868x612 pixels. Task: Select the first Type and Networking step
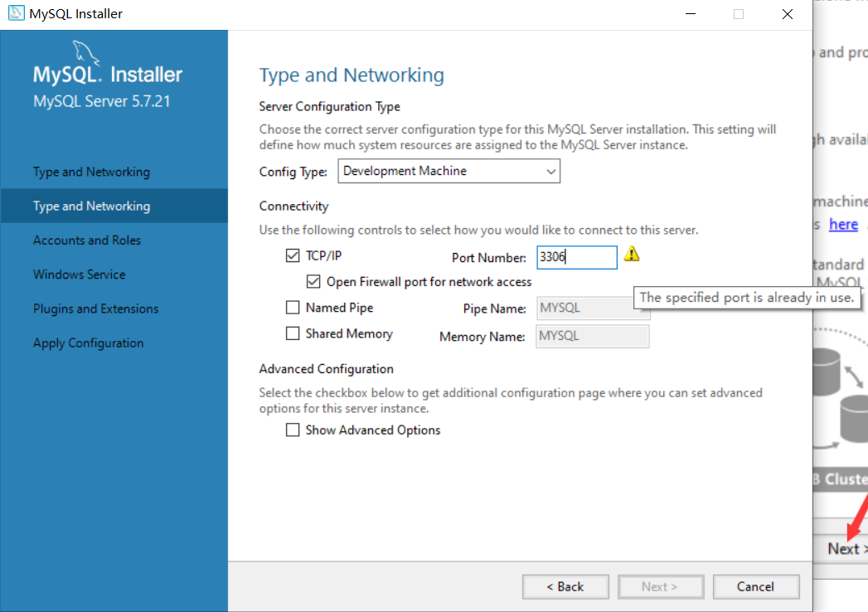[91, 172]
